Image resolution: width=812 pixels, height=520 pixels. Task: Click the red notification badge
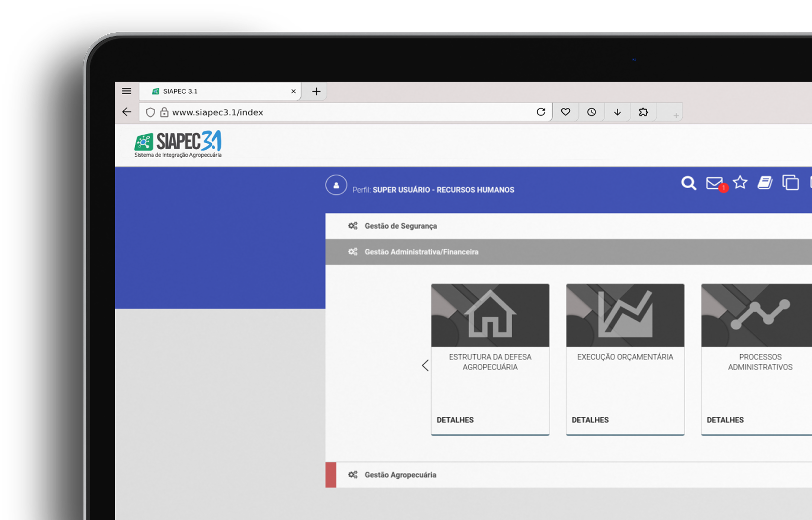click(724, 188)
